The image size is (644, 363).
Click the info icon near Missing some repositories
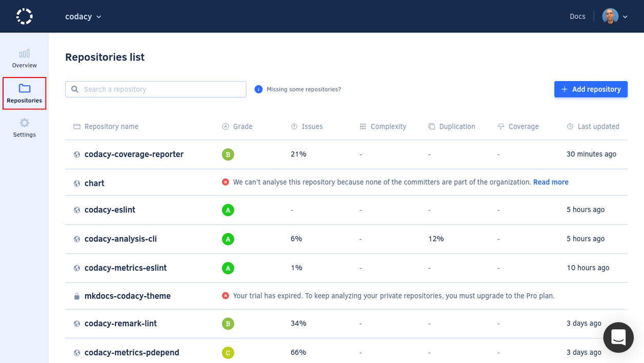258,89
